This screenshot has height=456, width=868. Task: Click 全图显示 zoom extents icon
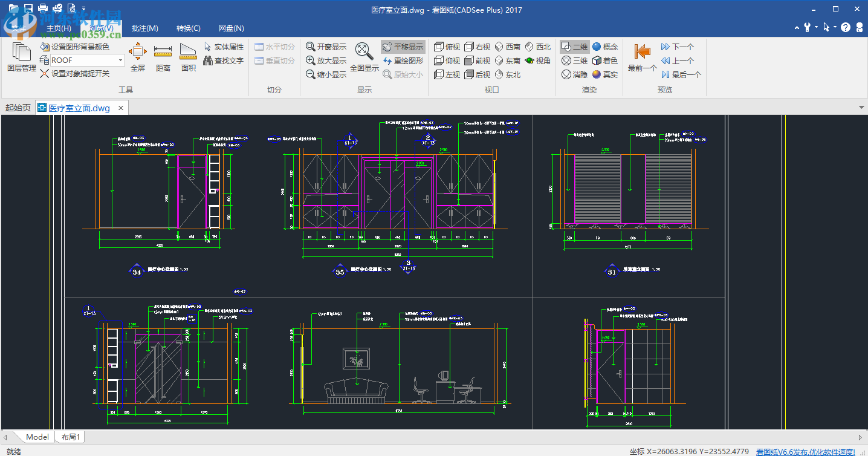[x=364, y=57]
